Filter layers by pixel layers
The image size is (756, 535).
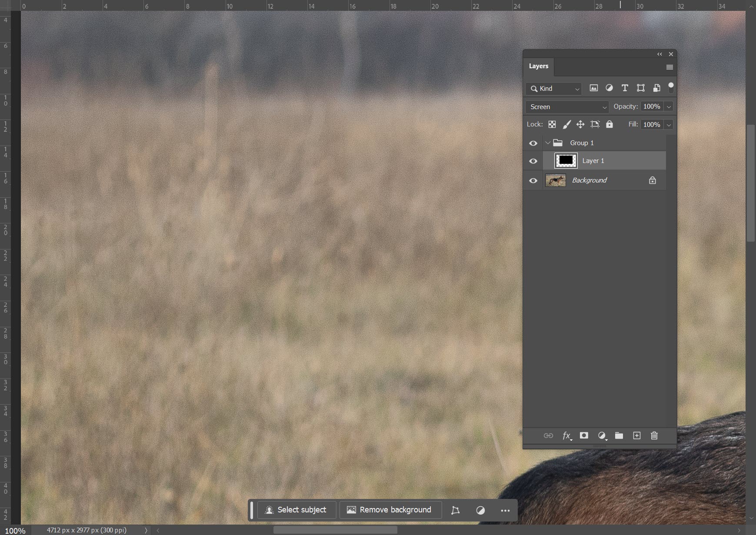coord(593,88)
